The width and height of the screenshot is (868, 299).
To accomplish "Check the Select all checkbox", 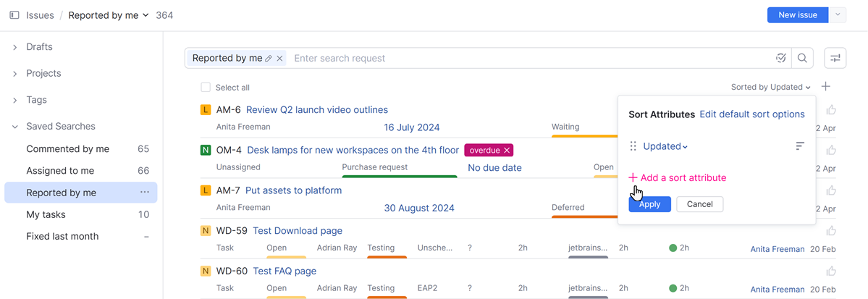I will 206,88.
